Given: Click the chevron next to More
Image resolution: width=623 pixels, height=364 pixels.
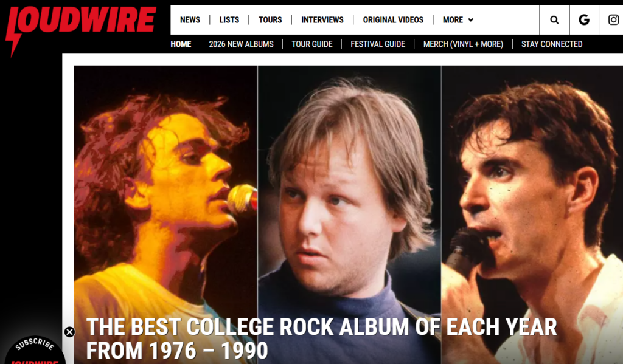Looking at the screenshot, I should point(471,20).
